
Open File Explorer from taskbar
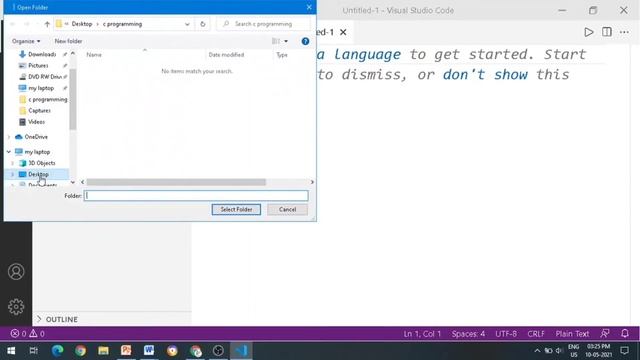pos(103,351)
